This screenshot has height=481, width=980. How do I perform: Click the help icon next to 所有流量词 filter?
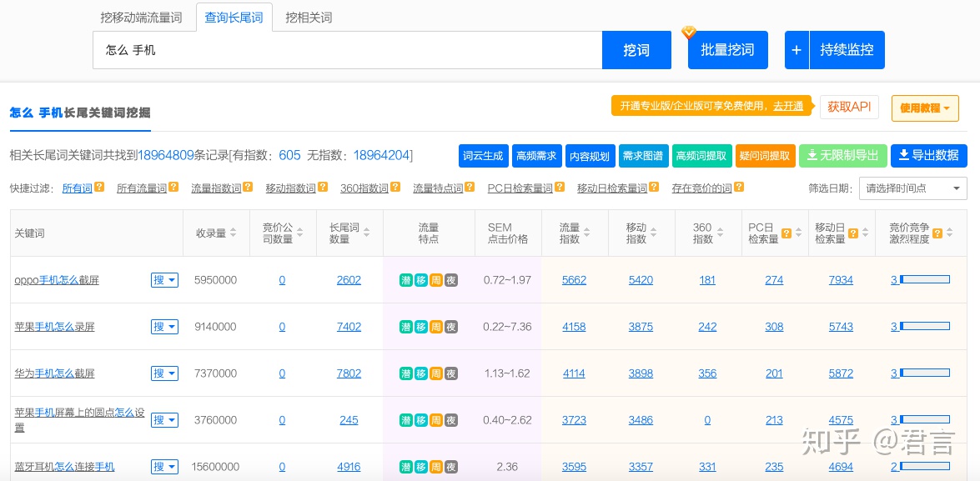pos(173,188)
